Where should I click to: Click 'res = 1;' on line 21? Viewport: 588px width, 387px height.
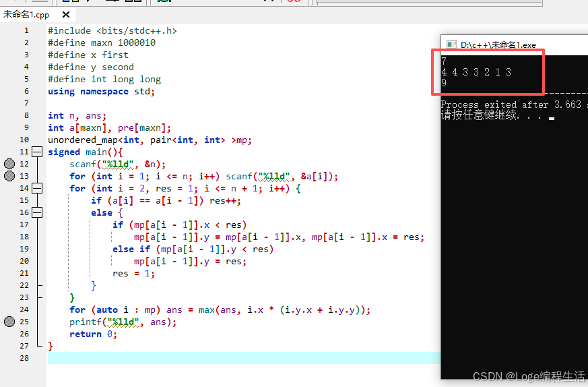point(133,273)
